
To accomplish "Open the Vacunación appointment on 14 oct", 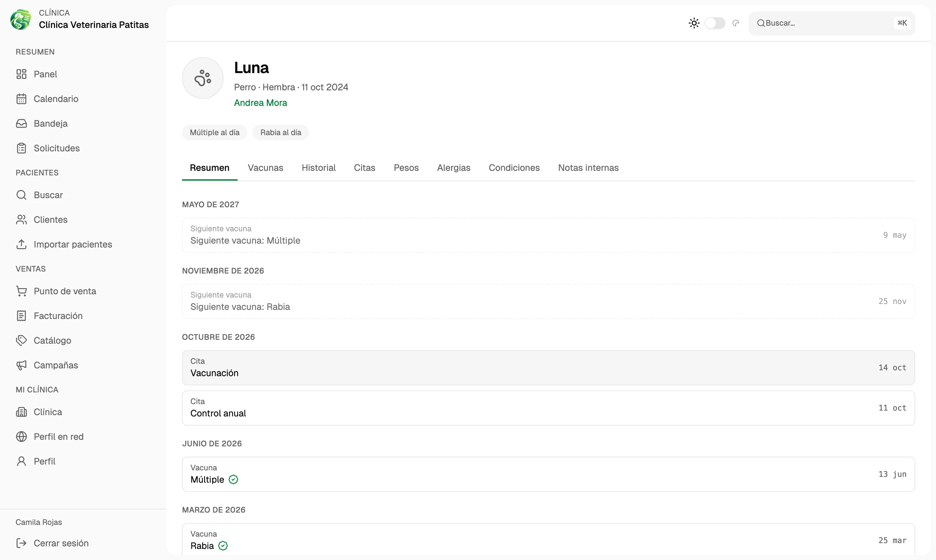I will tap(548, 368).
